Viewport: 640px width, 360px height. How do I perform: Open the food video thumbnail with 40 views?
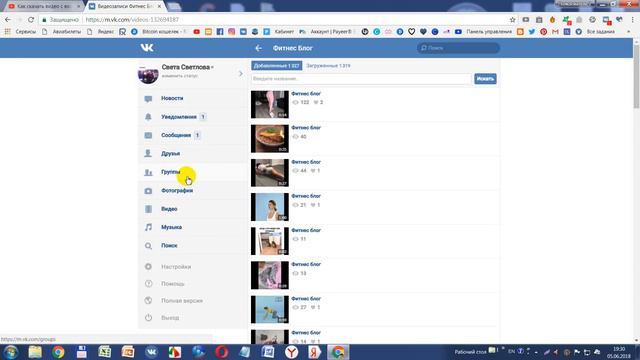click(x=269, y=139)
